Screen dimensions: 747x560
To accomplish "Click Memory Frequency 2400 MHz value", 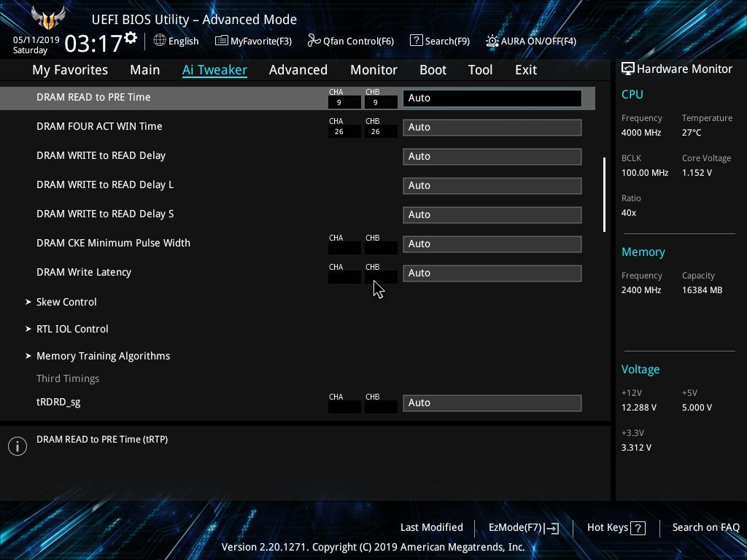I will tap(641, 290).
